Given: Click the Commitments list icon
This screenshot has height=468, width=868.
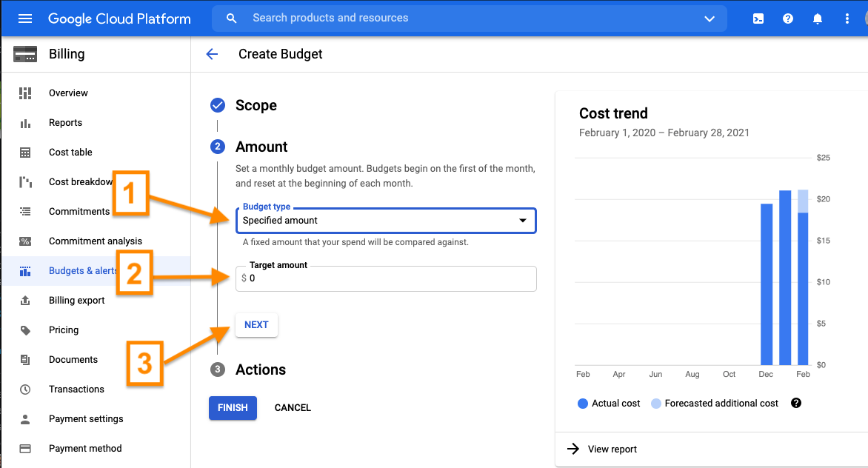Looking at the screenshot, I should pyautogui.click(x=25, y=211).
